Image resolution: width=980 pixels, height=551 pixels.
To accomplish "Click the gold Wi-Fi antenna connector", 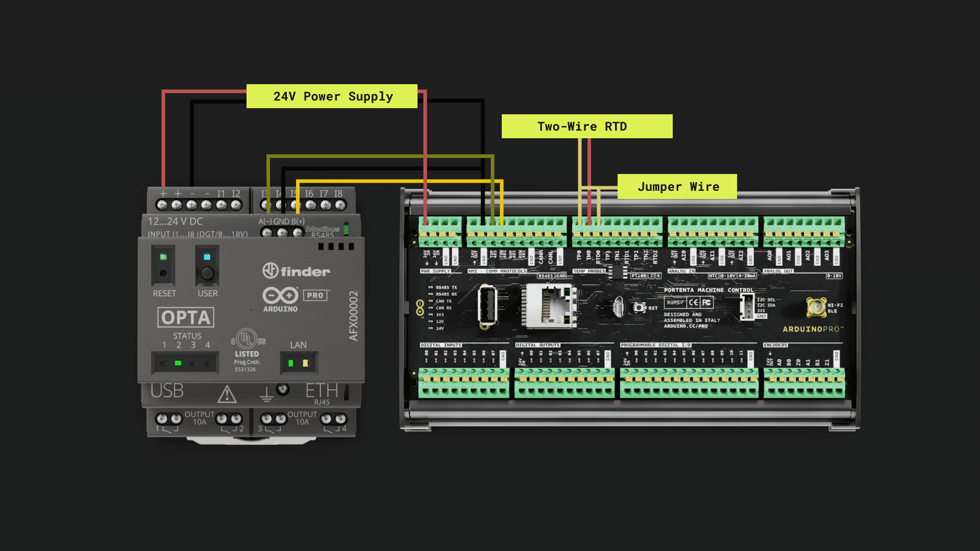I will point(816,307).
